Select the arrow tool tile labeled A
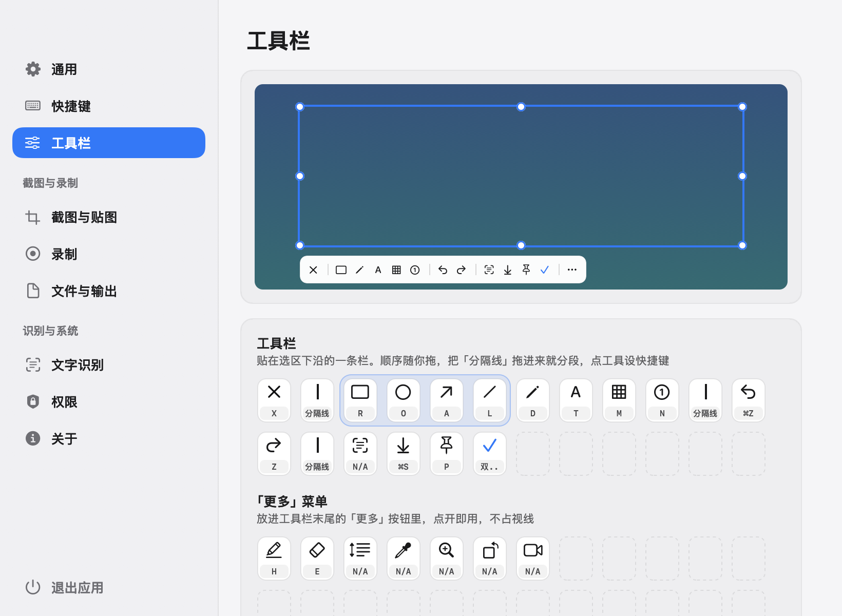 click(447, 400)
